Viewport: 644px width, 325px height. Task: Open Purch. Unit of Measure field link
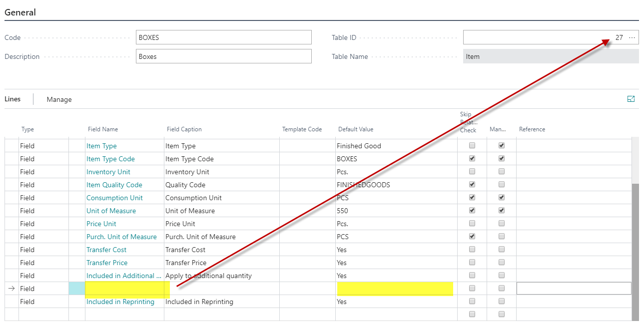coord(121,237)
